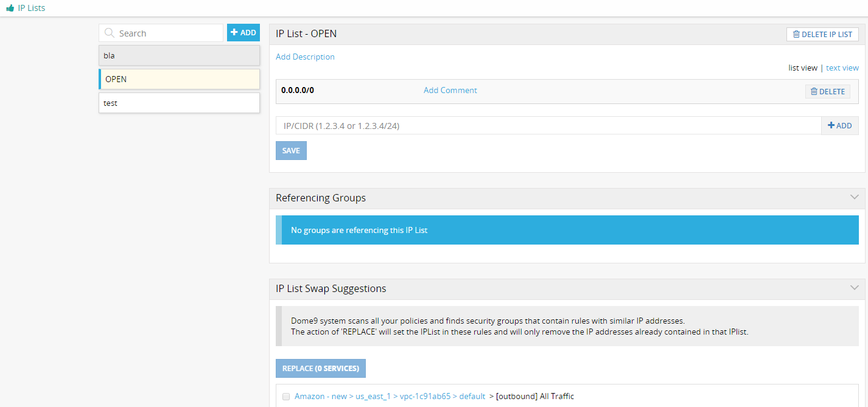Check the Amazon default security group checkbox

[286, 397]
